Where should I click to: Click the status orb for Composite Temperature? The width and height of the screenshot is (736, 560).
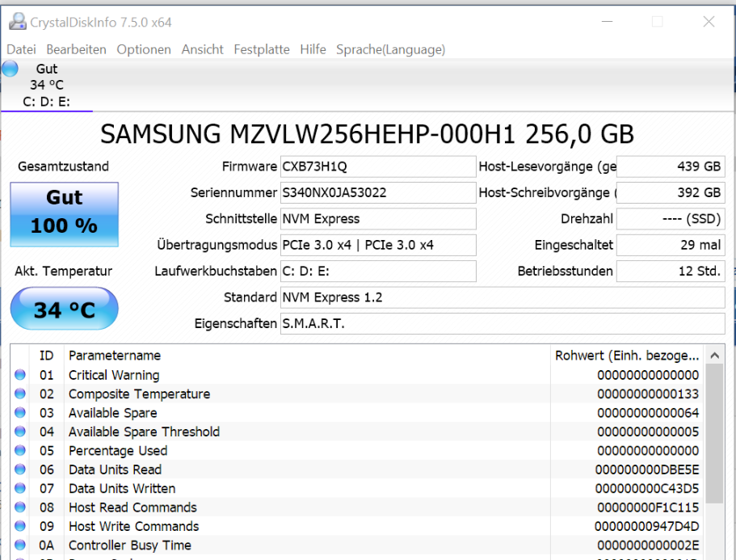click(x=19, y=394)
